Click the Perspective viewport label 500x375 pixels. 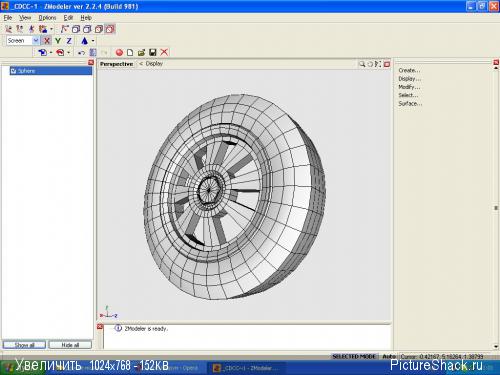(117, 64)
